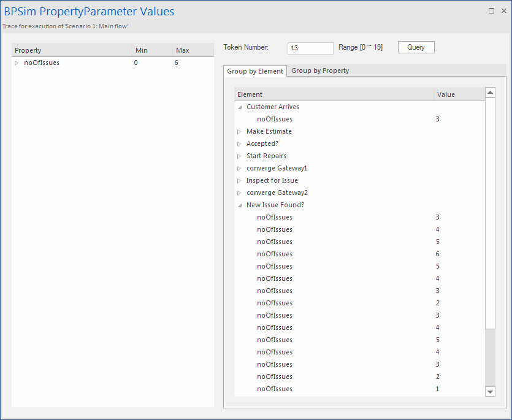512x420 pixels.
Task: Expand the noOfIssues property row
Action: 17,63
